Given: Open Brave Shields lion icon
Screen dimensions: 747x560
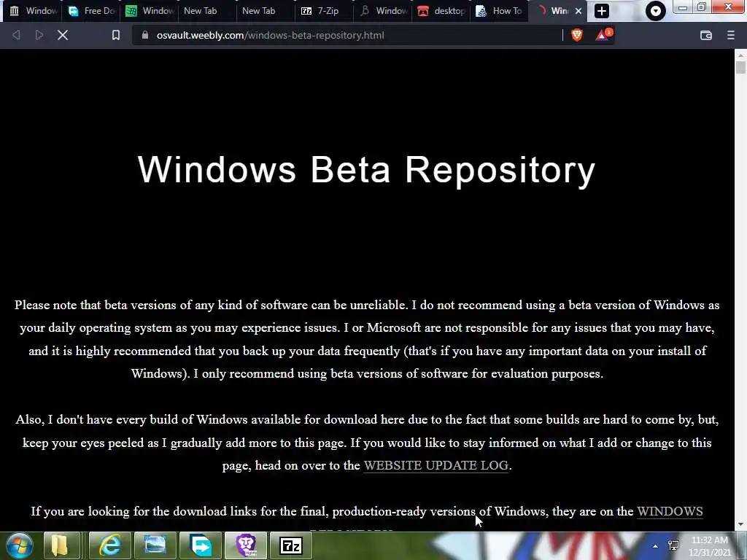Looking at the screenshot, I should (577, 35).
